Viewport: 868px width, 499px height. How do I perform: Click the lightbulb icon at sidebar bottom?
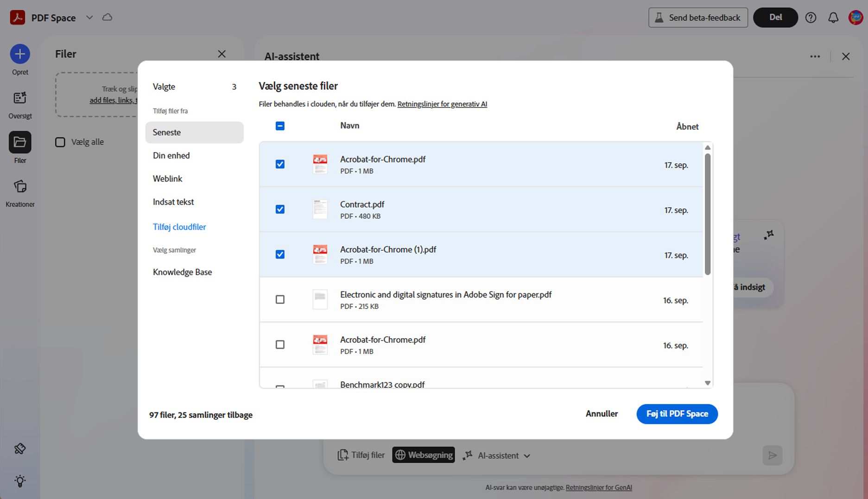tap(20, 481)
